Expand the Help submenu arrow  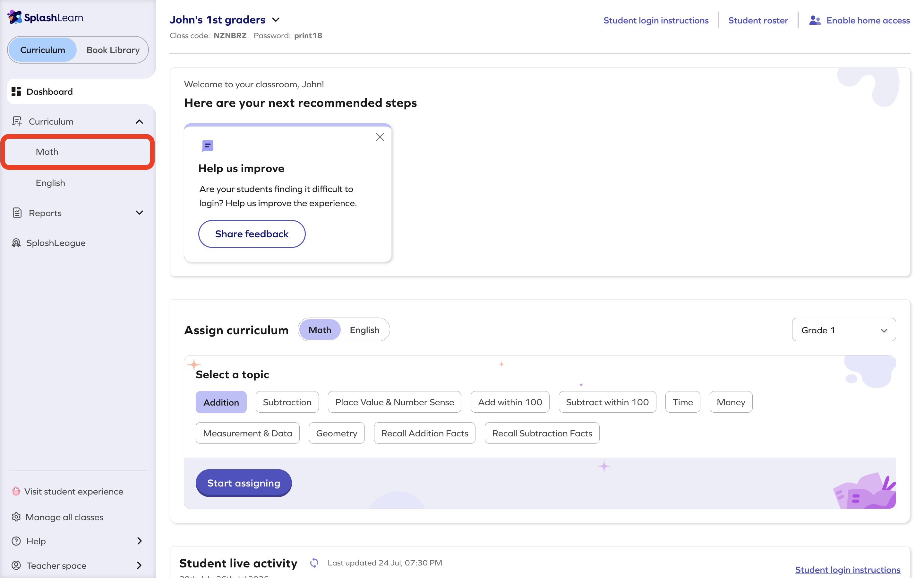139,541
